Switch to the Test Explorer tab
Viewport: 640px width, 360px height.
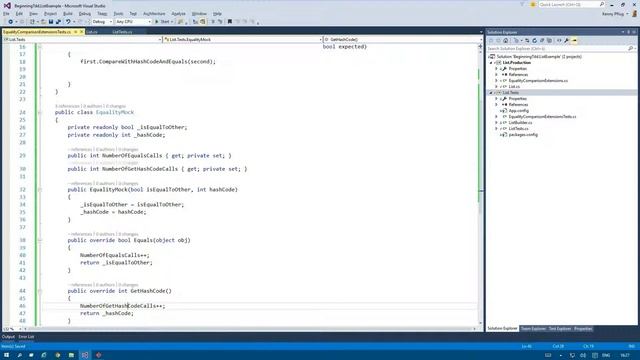[x=560, y=329]
